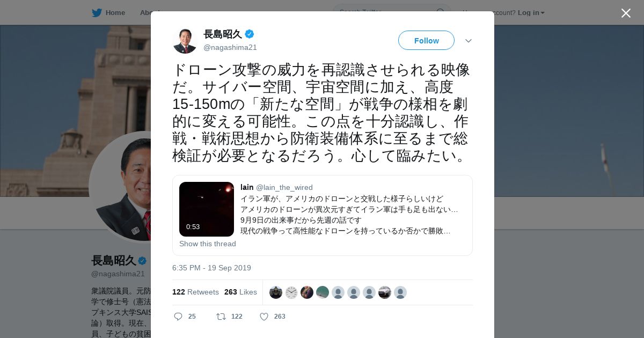Click the verified badge next to 長島昭久
The image size is (644, 338).
pyautogui.click(x=250, y=34)
